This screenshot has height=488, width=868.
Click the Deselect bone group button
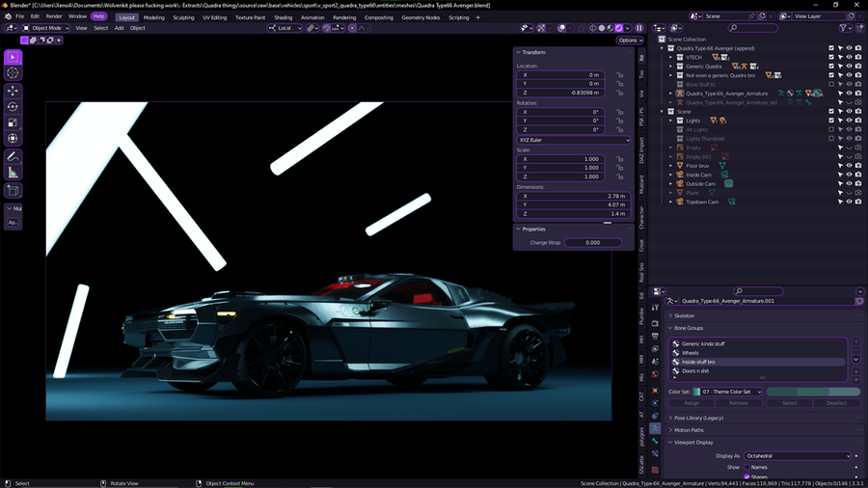(836, 403)
